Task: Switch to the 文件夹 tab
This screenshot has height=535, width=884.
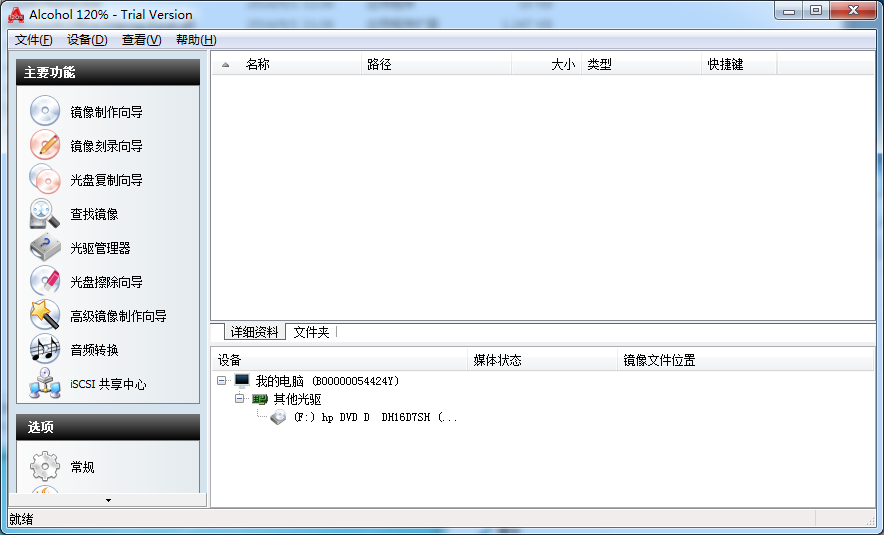Action: [311, 332]
